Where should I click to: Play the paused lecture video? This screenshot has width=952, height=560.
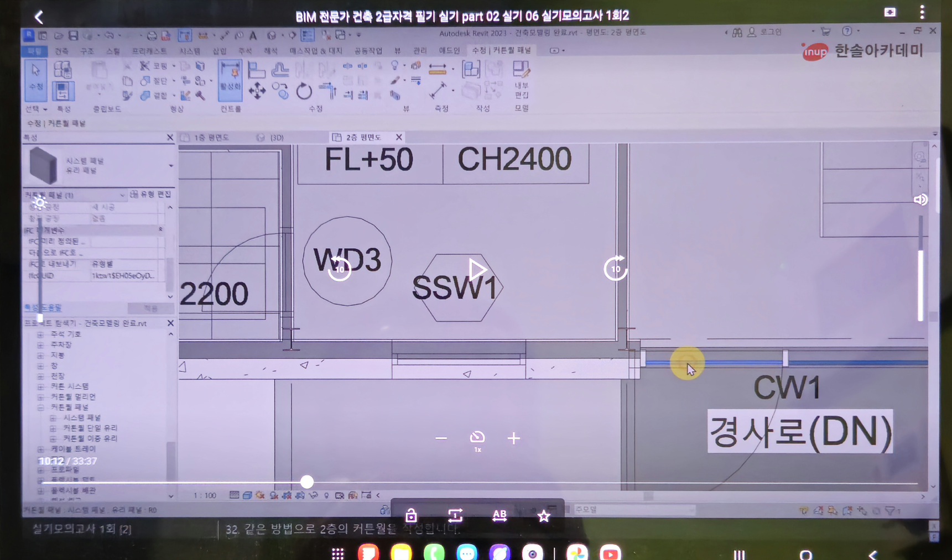click(x=477, y=270)
